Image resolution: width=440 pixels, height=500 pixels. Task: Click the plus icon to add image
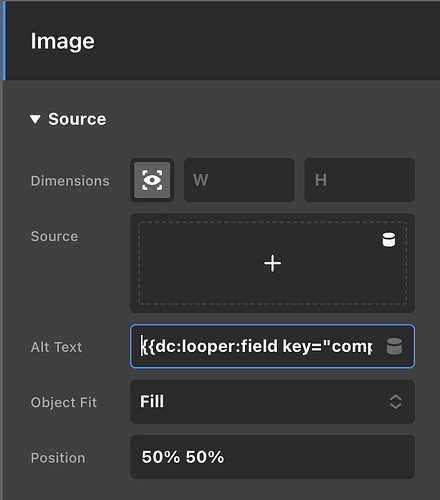pos(272,263)
